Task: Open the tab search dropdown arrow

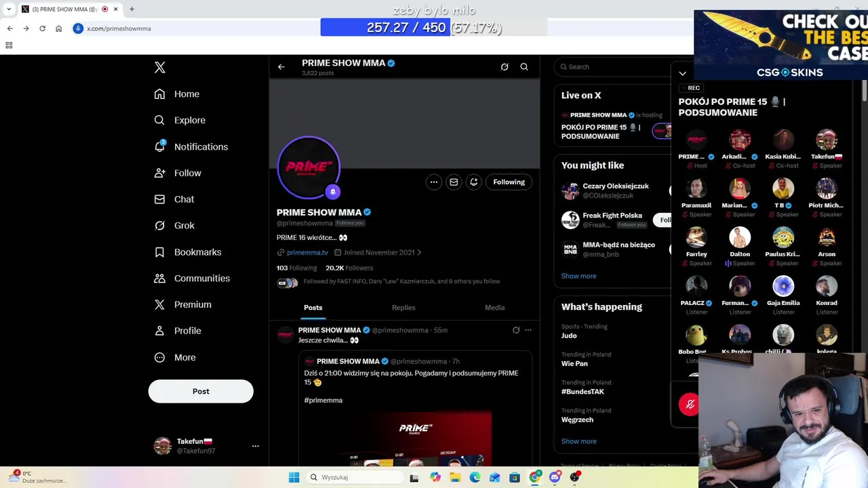Action: click(x=9, y=9)
